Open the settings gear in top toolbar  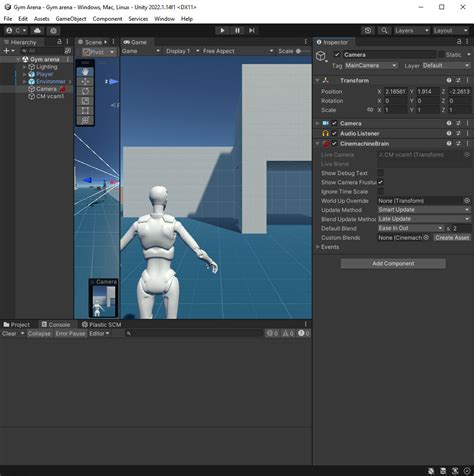pos(53,31)
